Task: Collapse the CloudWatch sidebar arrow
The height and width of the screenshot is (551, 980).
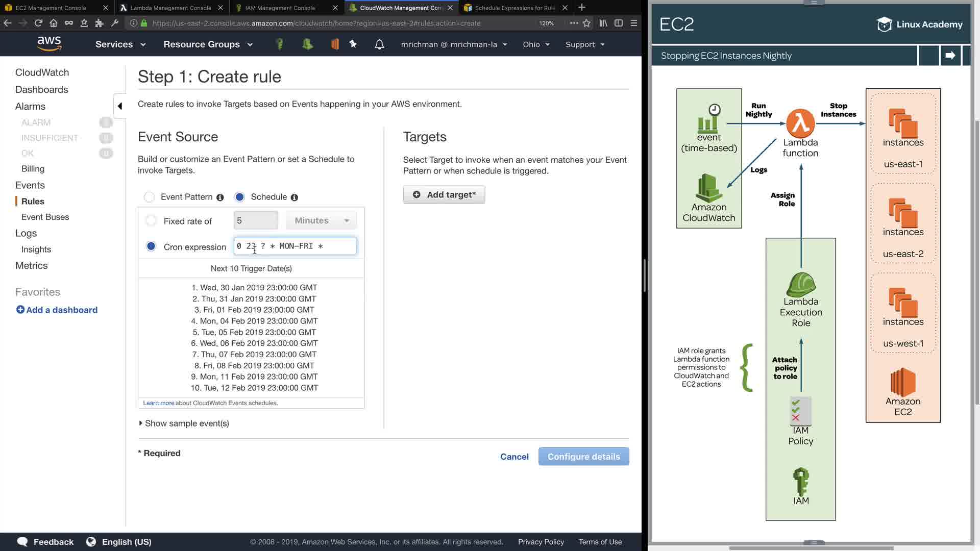Action: click(x=119, y=106)
